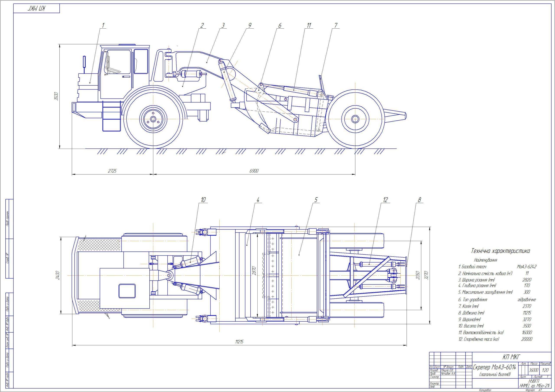The height and width of the screenshot is (392, 555).
Task: Select callout number 11 above the scraper bowl
Action: click(x=309, y=25)
